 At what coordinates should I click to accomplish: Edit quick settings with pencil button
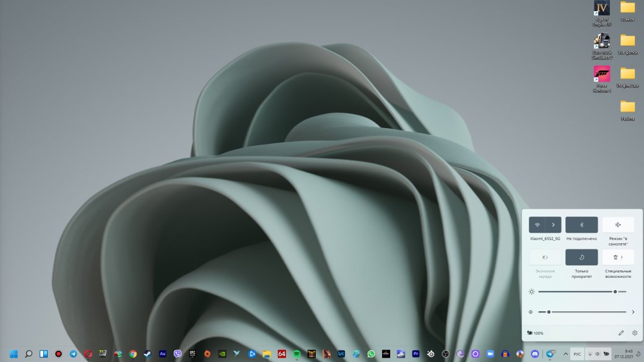coord(621,333)
